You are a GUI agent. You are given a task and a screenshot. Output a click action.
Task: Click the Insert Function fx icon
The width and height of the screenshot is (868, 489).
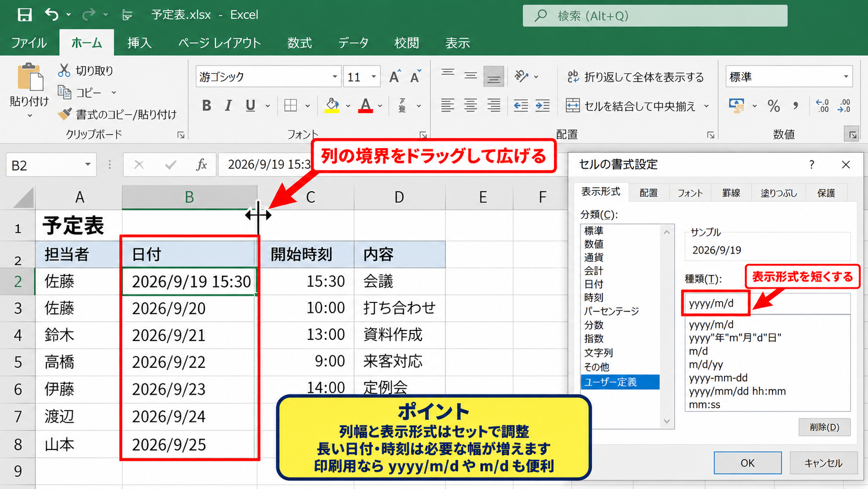click(201, 165)
